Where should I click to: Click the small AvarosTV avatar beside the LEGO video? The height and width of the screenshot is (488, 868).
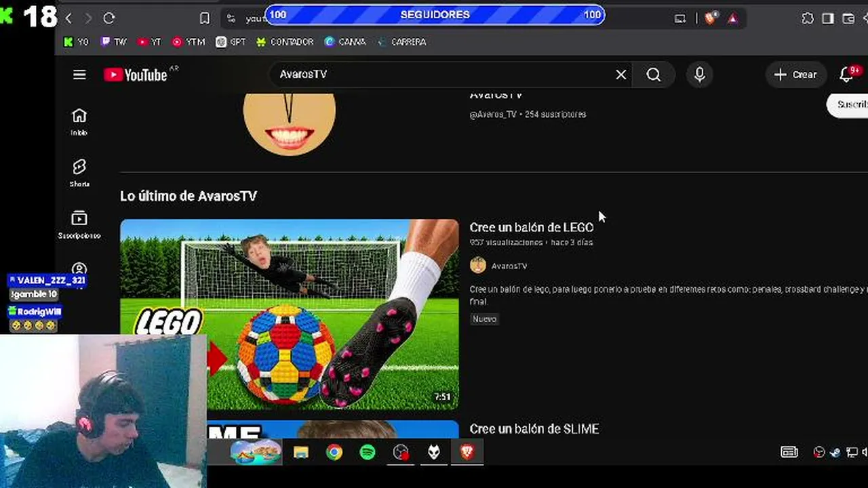pyautogui.click(x=478, y=265)
